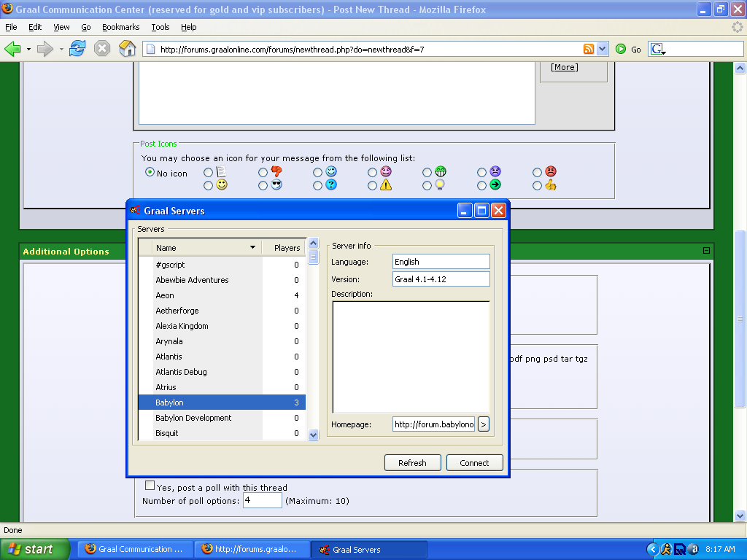Click the Refresh button
Viewport: 747px width, 560px height.
[x=412, y=462]
